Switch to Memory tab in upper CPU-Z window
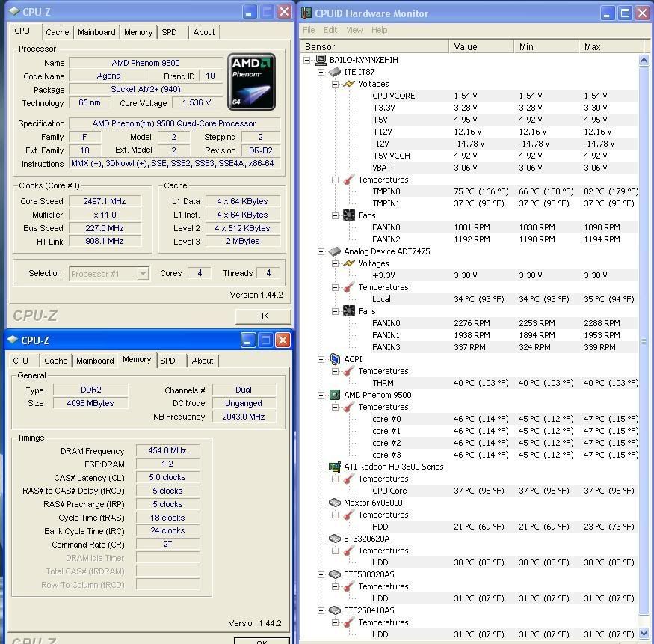Viewport: 654px width, 644px height. point(138,32)
